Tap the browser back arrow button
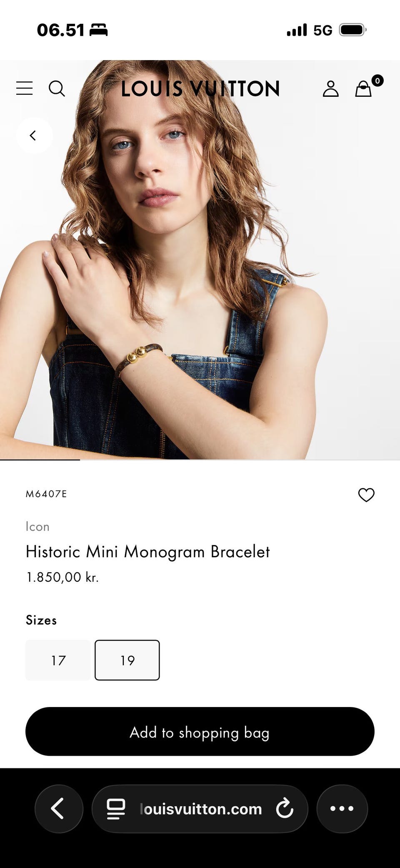400x868 pixels. [x=59, y=808]
